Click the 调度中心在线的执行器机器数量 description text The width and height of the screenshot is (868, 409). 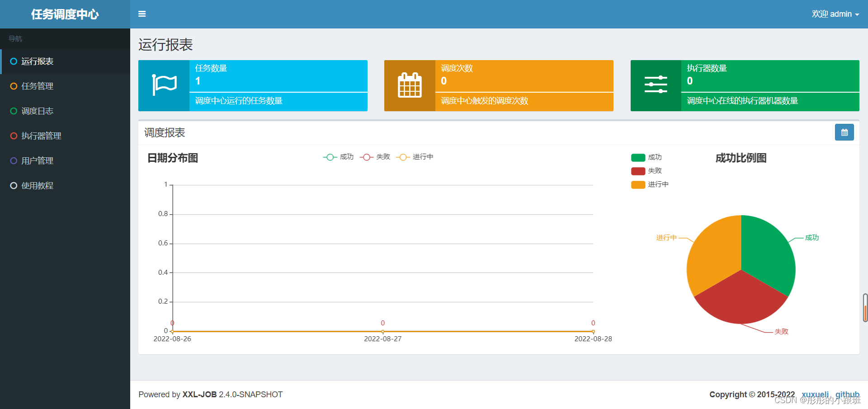(x=742, y=101)
